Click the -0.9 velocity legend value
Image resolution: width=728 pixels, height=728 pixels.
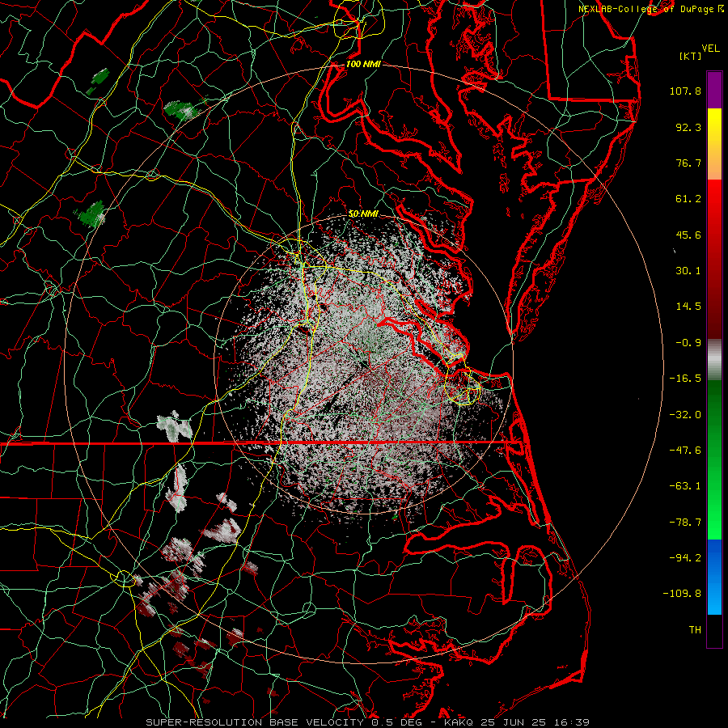pyautogui.click(x=688, y=343)
